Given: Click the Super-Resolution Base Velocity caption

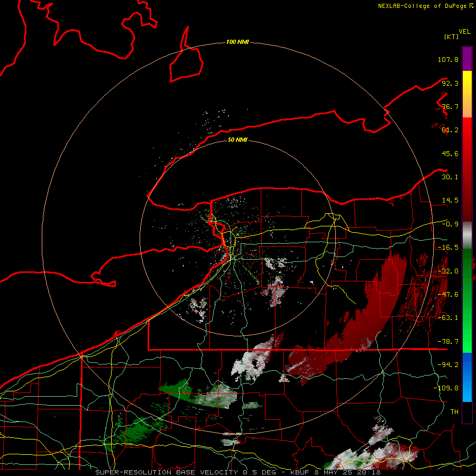Looking at the screenshot, I should pyautogui.click(x=237, y=472).
